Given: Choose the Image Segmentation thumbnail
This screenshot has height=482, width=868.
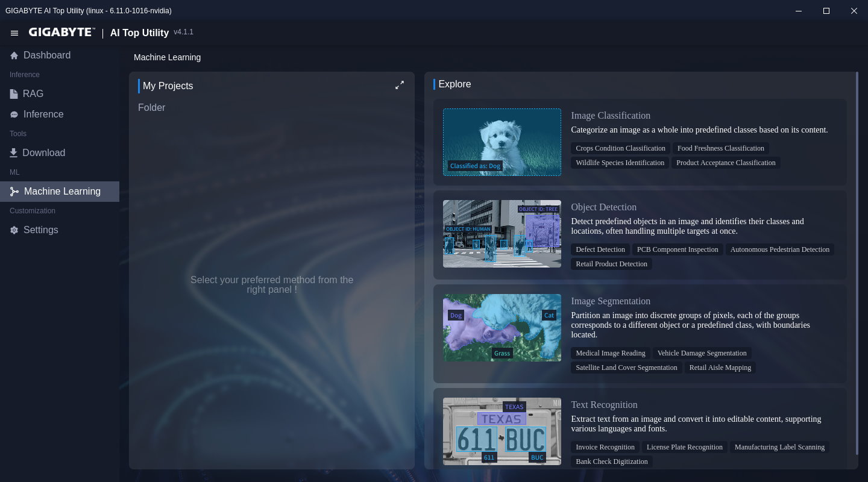Looking at the screenshot, I should pos(502,328).
